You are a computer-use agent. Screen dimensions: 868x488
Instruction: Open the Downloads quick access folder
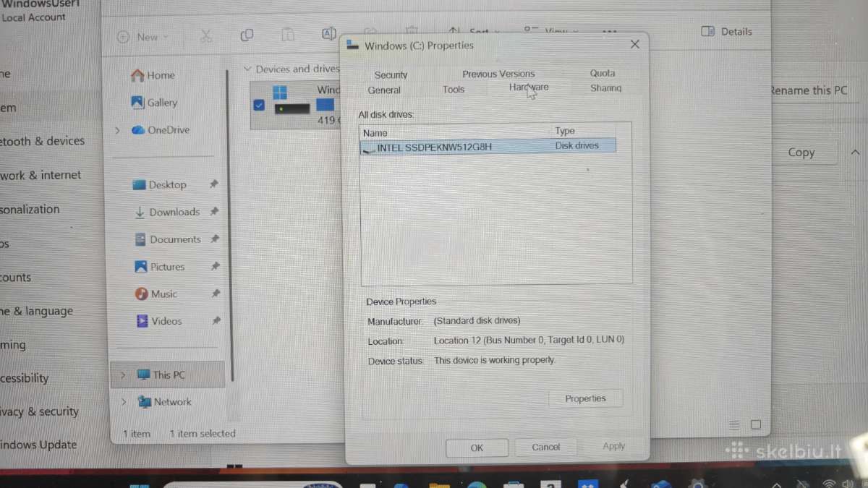167,213
